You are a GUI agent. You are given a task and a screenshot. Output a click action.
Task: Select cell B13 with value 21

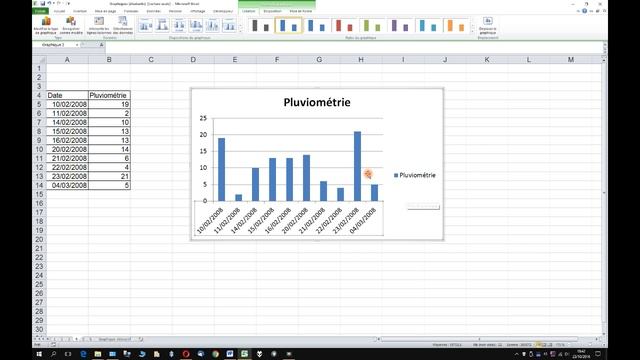(109, 176)
